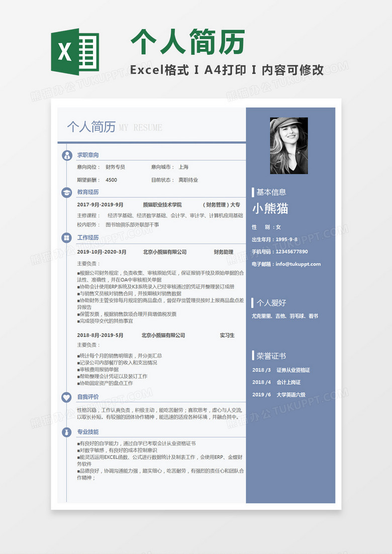The width and height of the screenshot is (392, 554).
Task: Click the birth date 1995-9-8
Action: pyautogui.click(x=286, y=240)
